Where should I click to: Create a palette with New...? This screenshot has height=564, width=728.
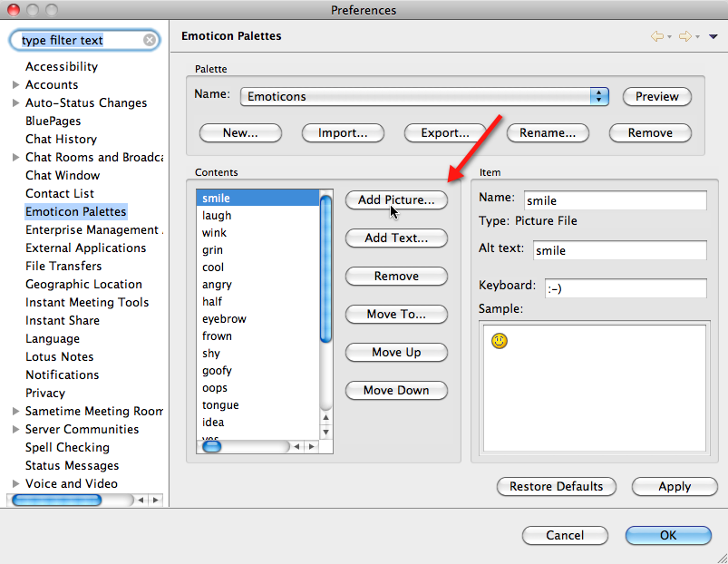pos(240,132)
